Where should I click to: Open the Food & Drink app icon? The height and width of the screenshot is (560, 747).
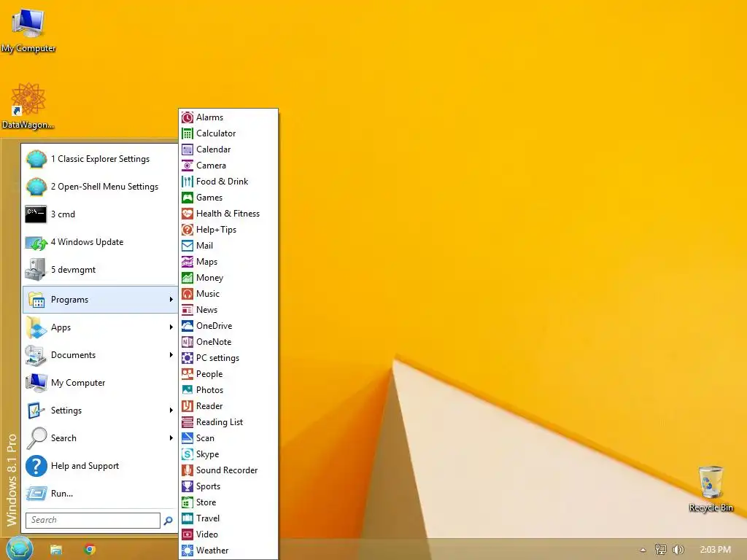(x=187, y=182)
